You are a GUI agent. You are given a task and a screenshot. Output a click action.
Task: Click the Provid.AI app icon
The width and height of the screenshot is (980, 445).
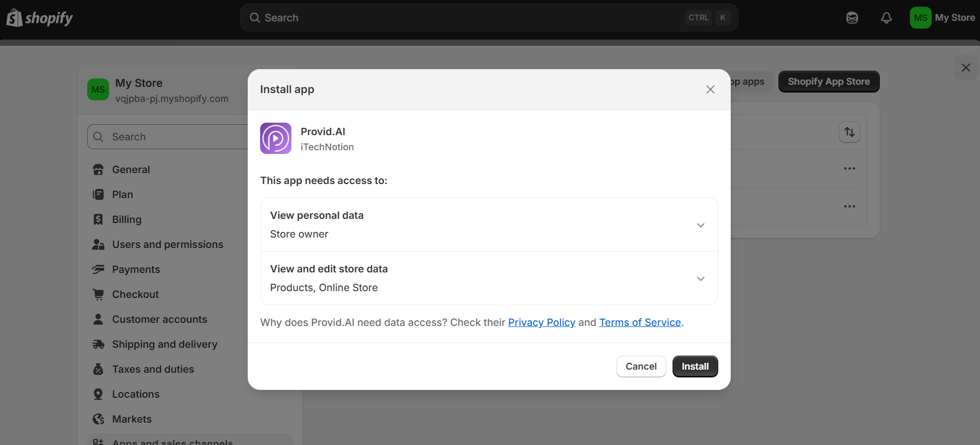276,138
